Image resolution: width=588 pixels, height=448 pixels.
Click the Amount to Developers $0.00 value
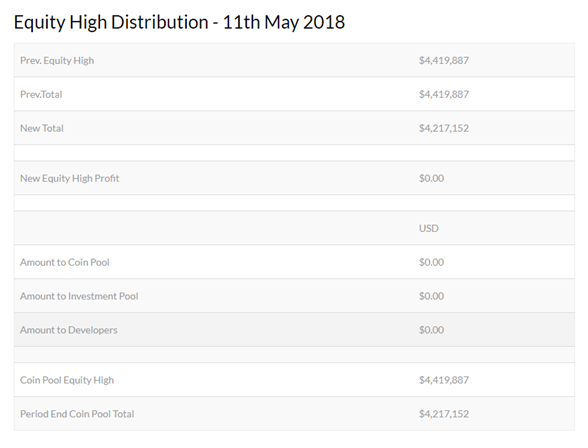(431, 330)
